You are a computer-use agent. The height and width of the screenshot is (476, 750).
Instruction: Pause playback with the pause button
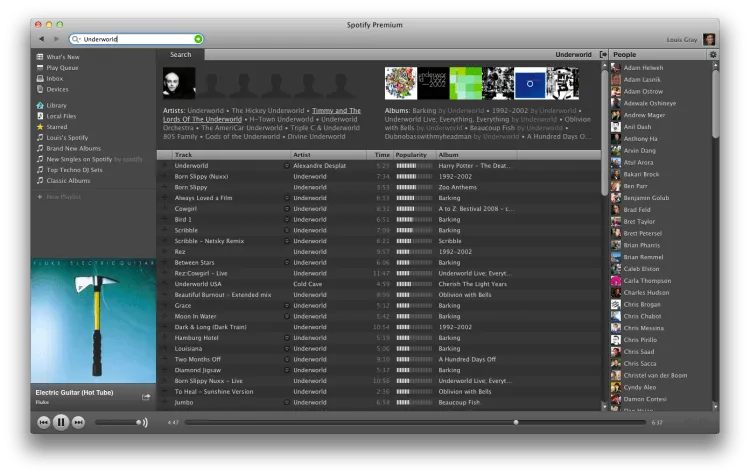click(61, 422)
